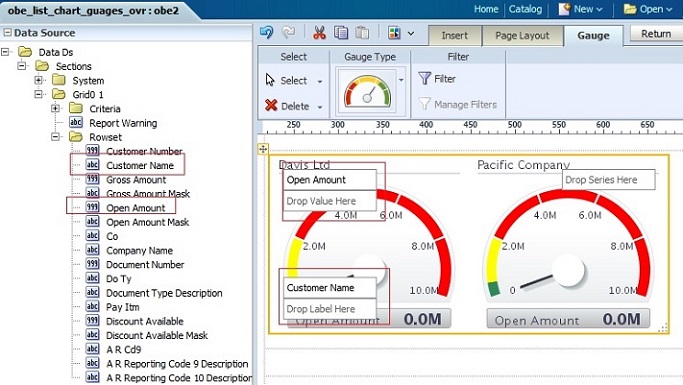Expand the System folder node

click(38, 80)
